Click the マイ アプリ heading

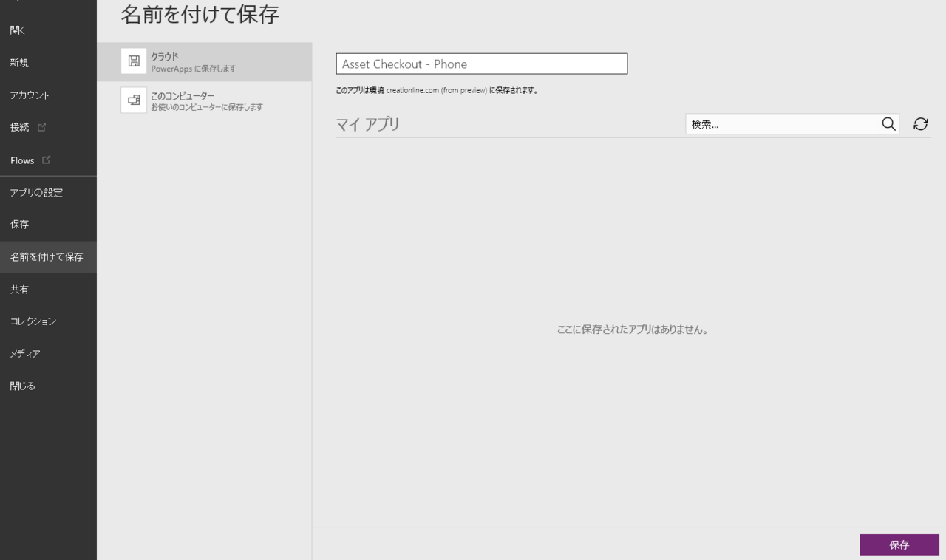click(368, 124)
